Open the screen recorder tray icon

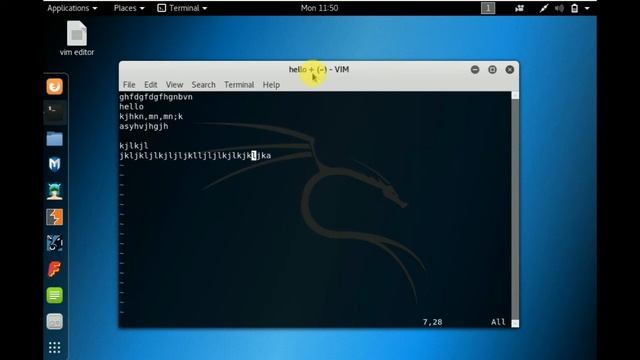519,8
